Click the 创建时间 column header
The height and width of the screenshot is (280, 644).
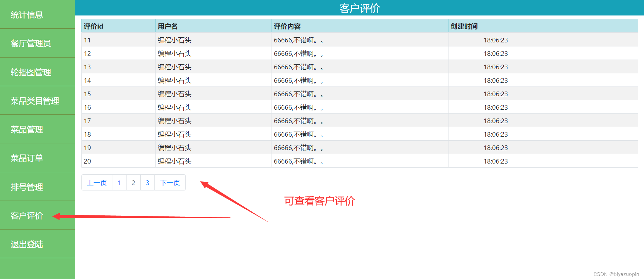pos(543,26)
